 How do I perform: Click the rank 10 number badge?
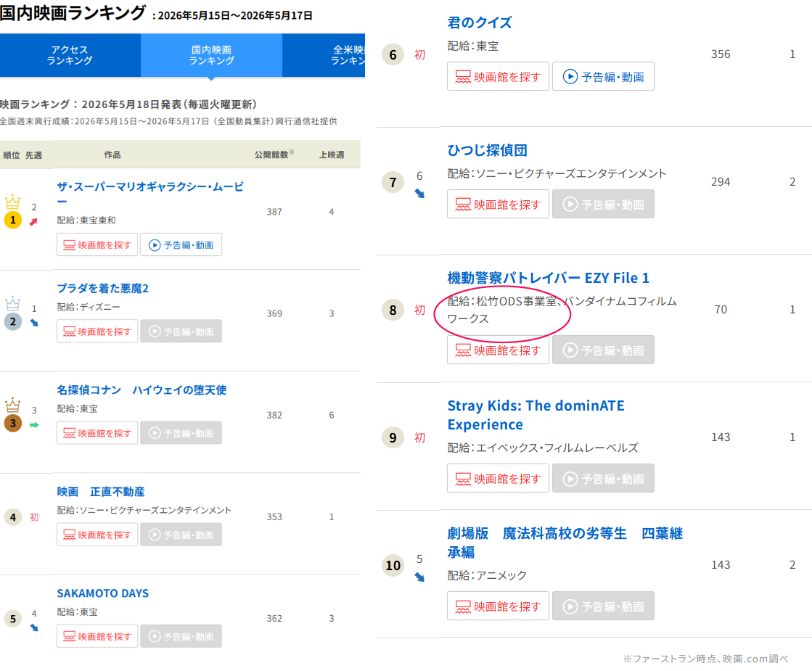click(x=393, y=565)
